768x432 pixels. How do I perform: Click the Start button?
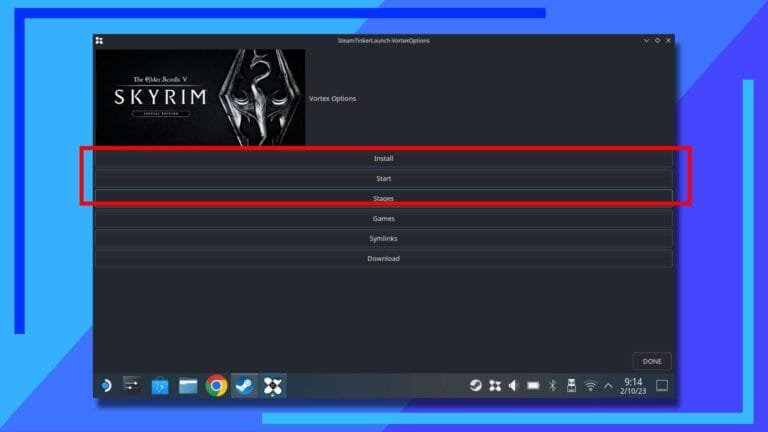click(384, 179)
